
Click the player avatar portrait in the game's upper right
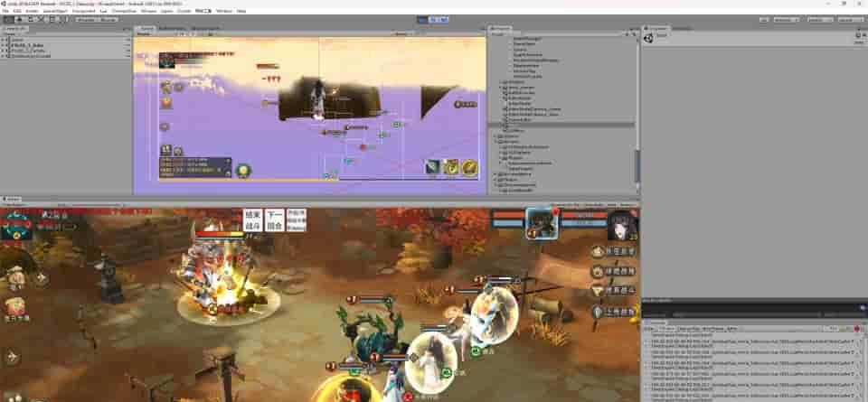click(622, 225)
